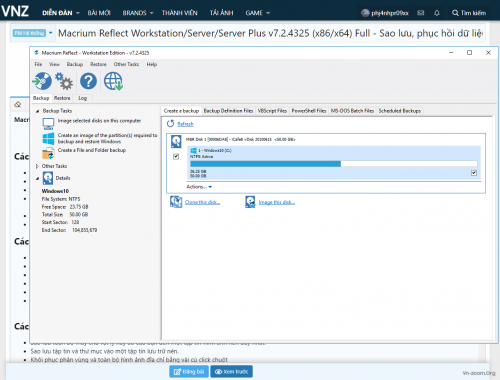Switch to the Restore tab
This screenshot has height=380, width=500.
click(x=62, y=98)
